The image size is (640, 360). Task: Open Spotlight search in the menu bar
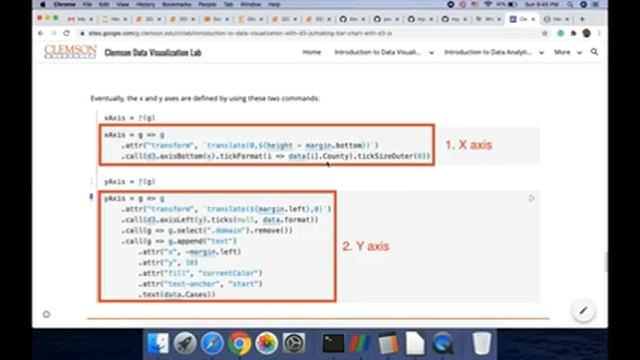click(x=570, y=4)
